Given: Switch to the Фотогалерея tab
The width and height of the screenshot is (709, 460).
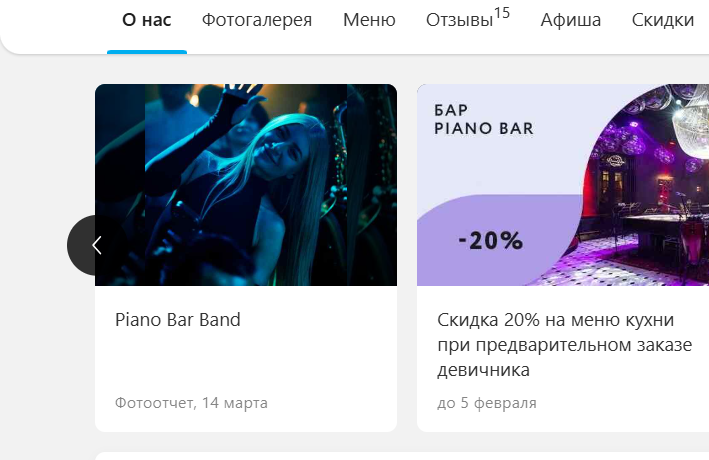Looking at the screenshot, I should click(257, 20).
